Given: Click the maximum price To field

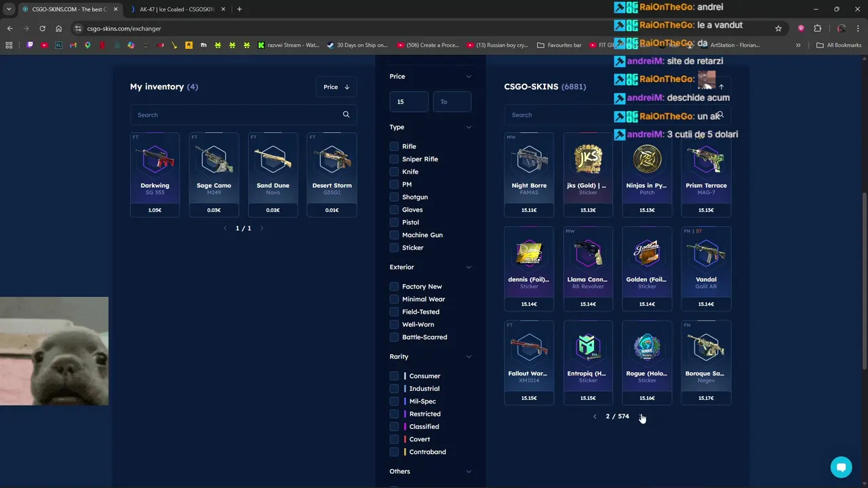Looking at the screenshot, I should pyautogui.click(x=452, y=102).
